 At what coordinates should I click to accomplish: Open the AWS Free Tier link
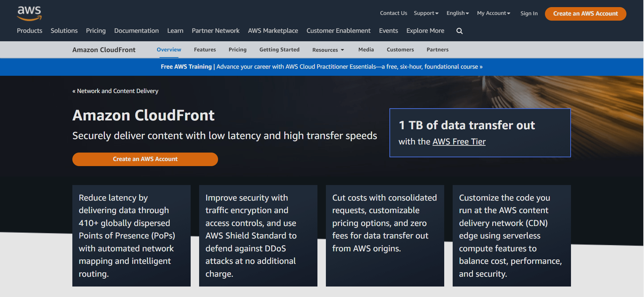point(459,142)
